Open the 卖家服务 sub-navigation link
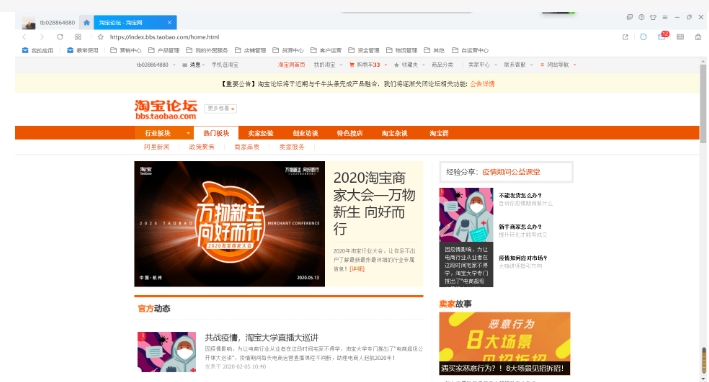This screenshot has width=709, height=382. [x=292, y=147]
